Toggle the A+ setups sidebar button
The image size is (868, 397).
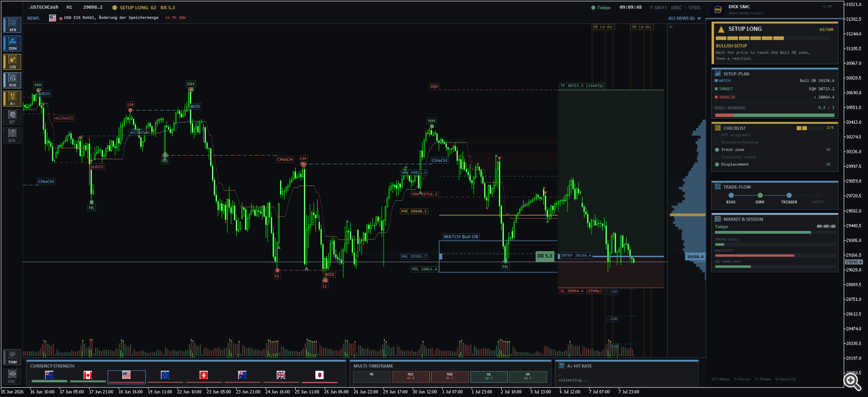(12, 99)
